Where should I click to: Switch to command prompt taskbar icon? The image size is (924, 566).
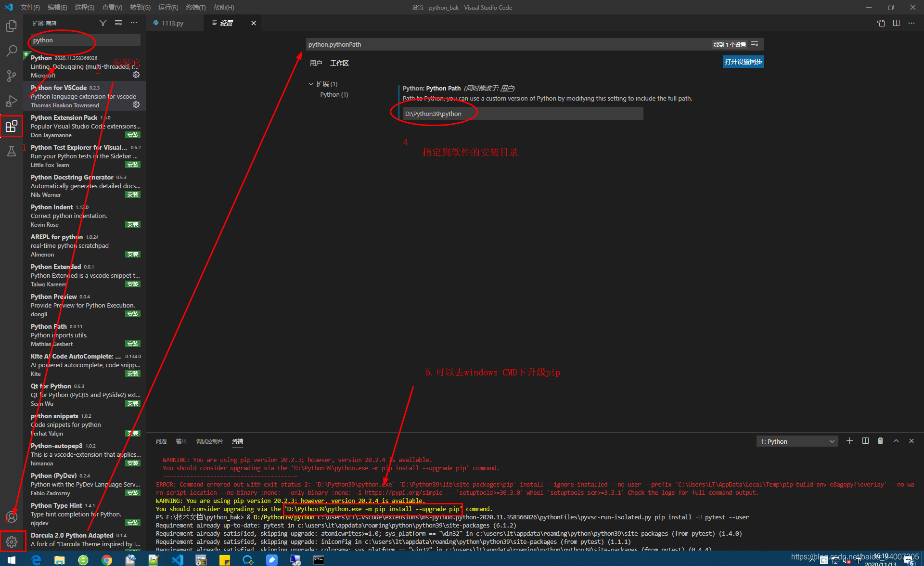point(319,560)
